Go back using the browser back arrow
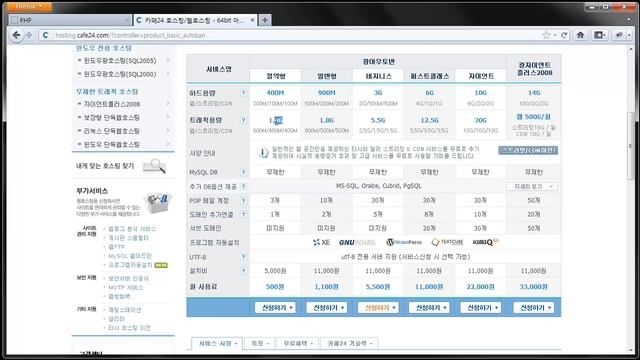This screenshot has height=360, width=640. (x=16, y=35)
